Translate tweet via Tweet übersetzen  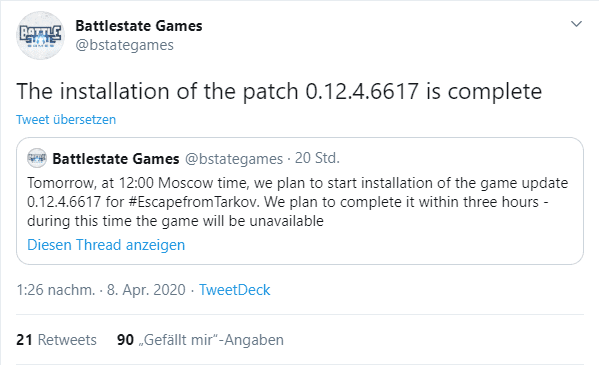[66, 120]
